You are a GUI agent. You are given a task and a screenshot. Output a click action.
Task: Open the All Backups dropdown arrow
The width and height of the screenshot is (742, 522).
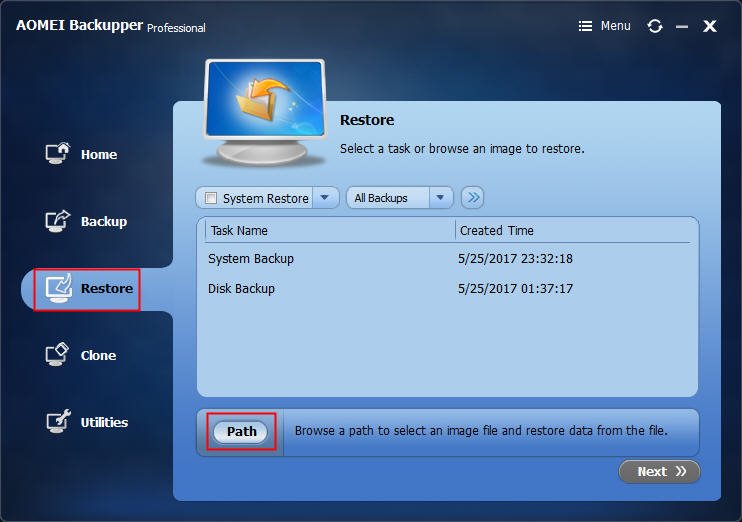pos(440,197)
